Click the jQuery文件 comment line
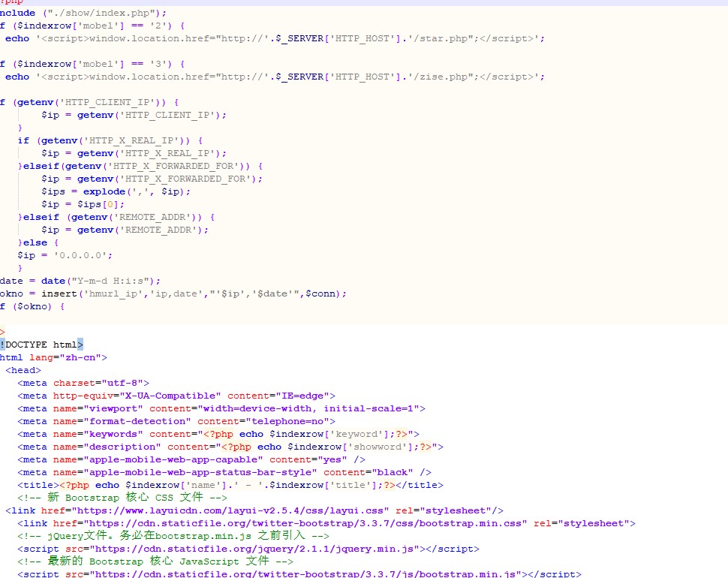The width and height of the screenshot is (728, 578). (173, 536)
